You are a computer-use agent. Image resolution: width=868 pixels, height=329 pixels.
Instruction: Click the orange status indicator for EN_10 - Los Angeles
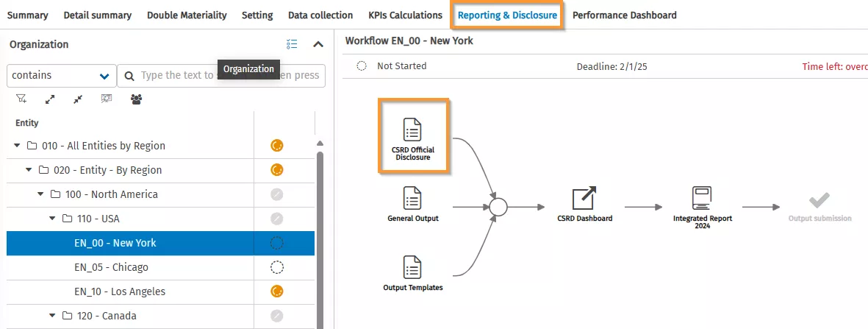tap(277, 291)
